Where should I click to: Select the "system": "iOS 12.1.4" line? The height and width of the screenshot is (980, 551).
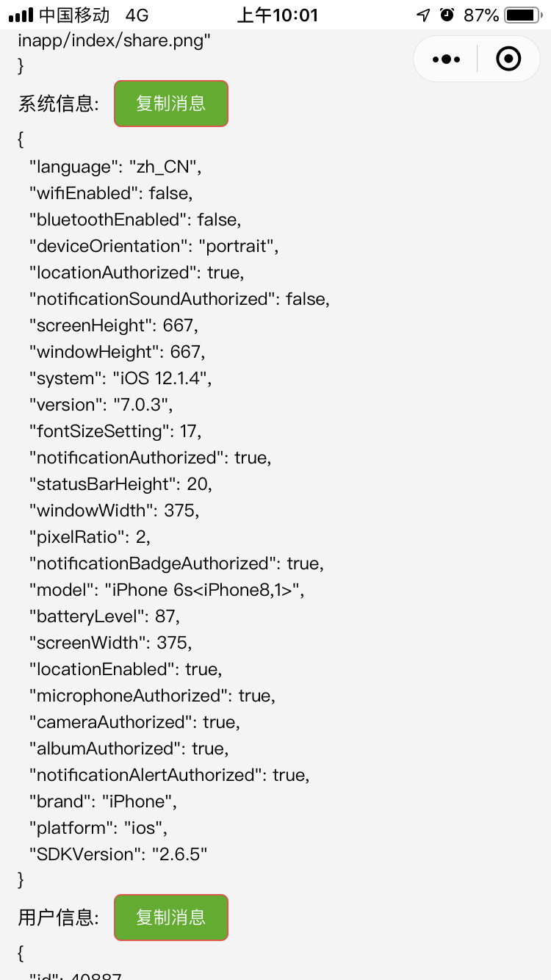(121, 378)
